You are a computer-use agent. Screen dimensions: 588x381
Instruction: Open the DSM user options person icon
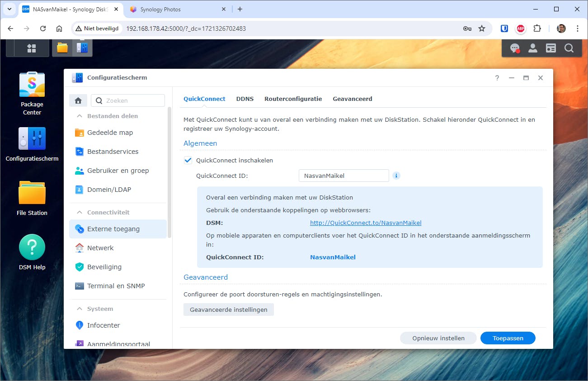click(533, 48)
